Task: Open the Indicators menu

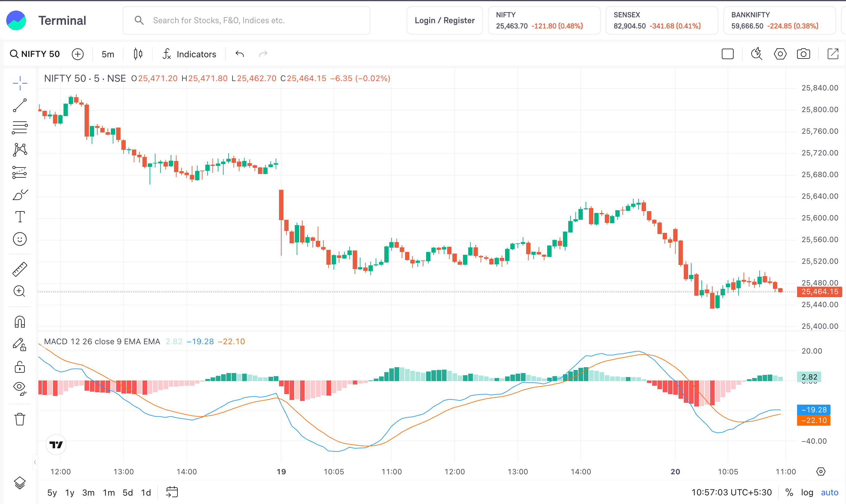Action: 190,54
